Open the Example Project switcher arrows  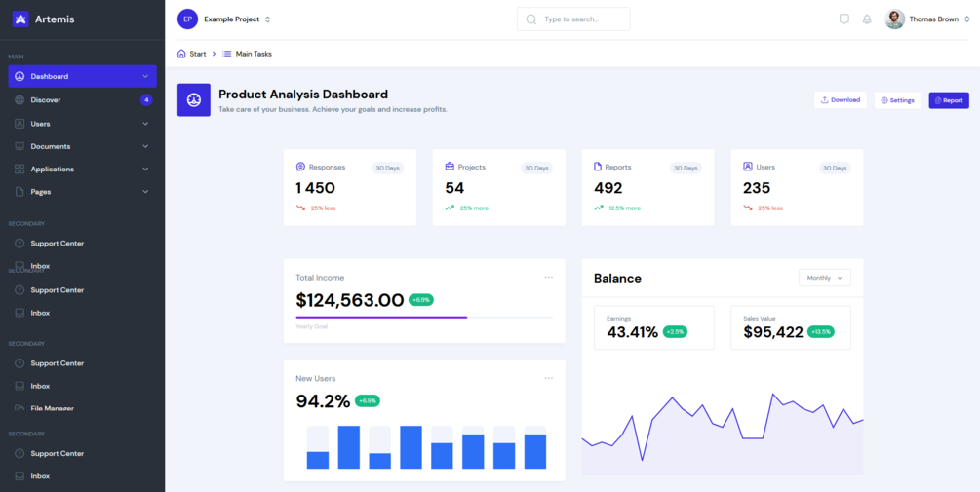(x=267, y=19)
